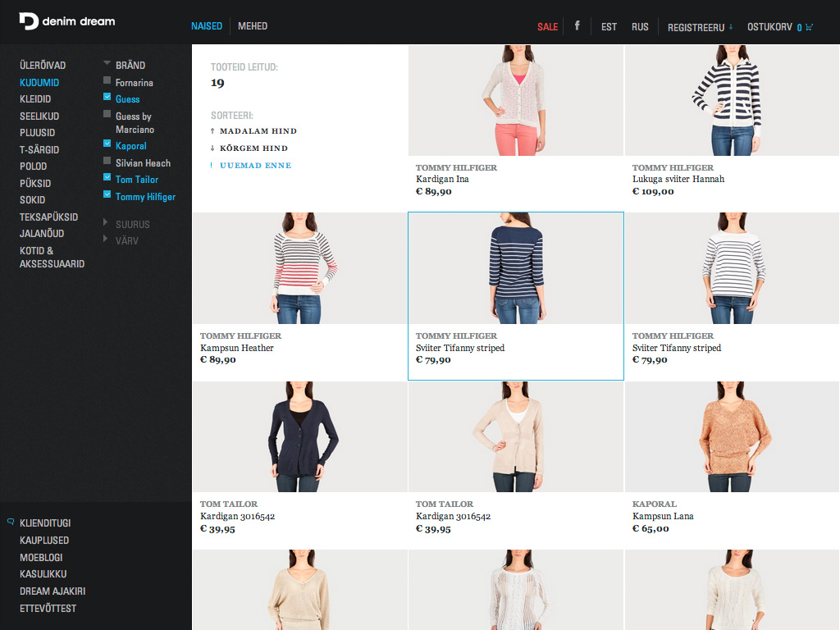Open the Sale page
The image size is (840, 630).
click(x=547, y=27)
